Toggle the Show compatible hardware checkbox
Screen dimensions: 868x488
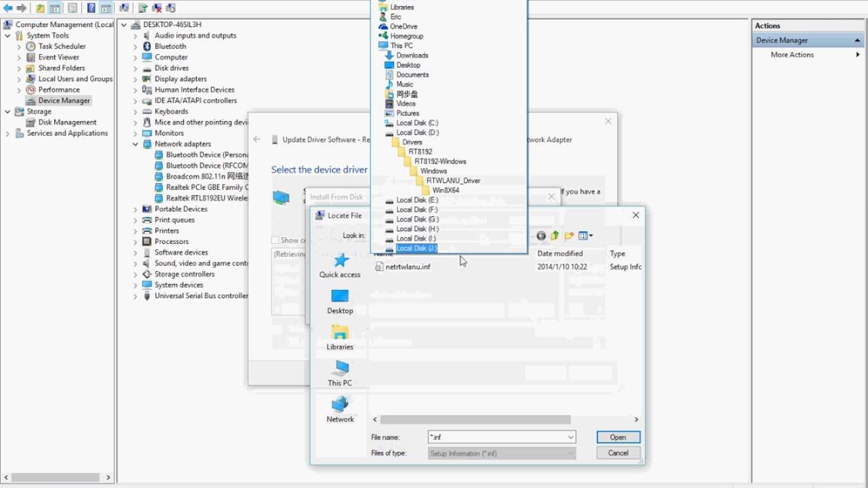(x=275, y=240)
